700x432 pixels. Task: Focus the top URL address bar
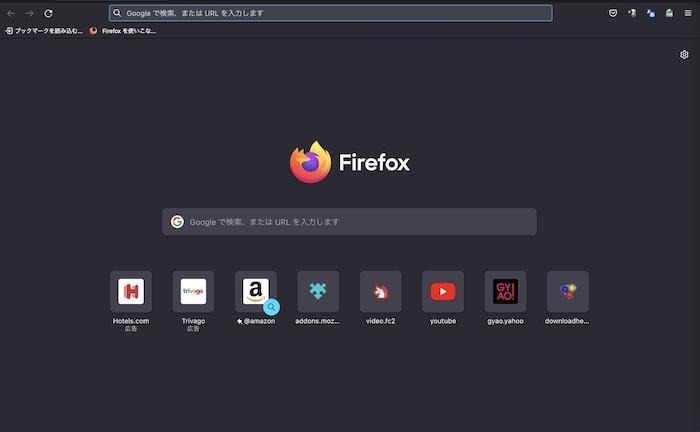pos(330,13)
